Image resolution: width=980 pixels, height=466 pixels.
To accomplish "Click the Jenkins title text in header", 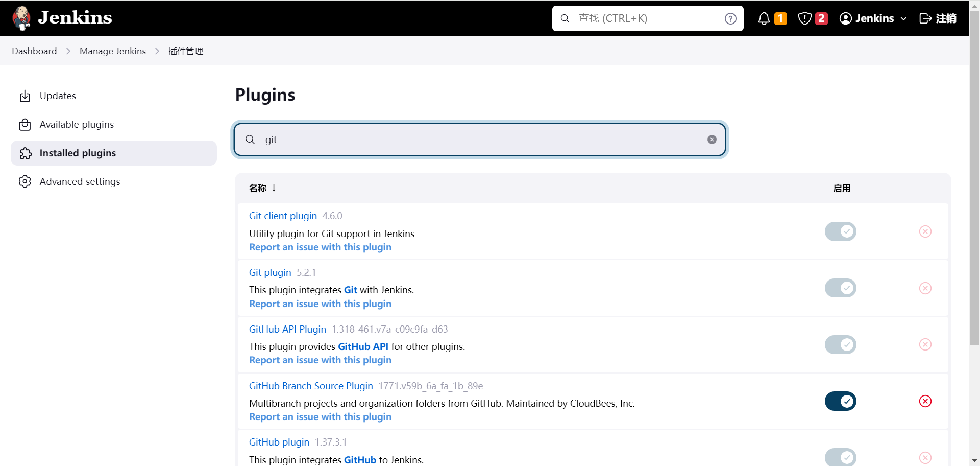I will 75,17.
